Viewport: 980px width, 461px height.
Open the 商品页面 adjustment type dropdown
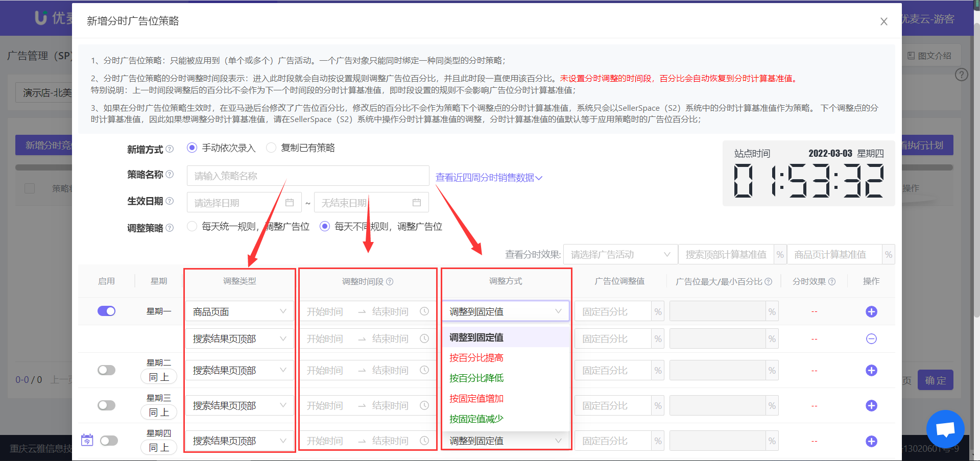click(239, 311)
